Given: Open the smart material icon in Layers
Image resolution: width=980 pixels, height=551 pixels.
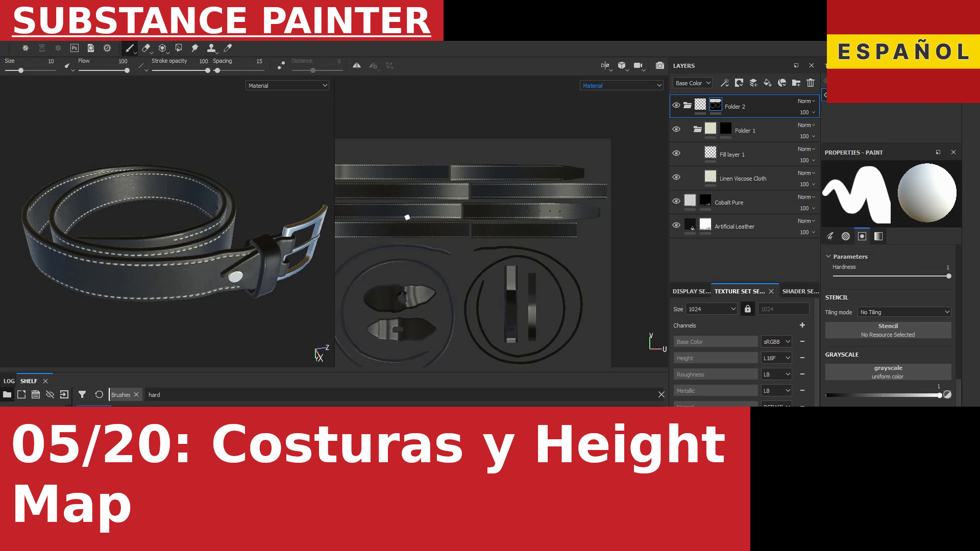Looking at the screenshot, I should tap(782, 83).
